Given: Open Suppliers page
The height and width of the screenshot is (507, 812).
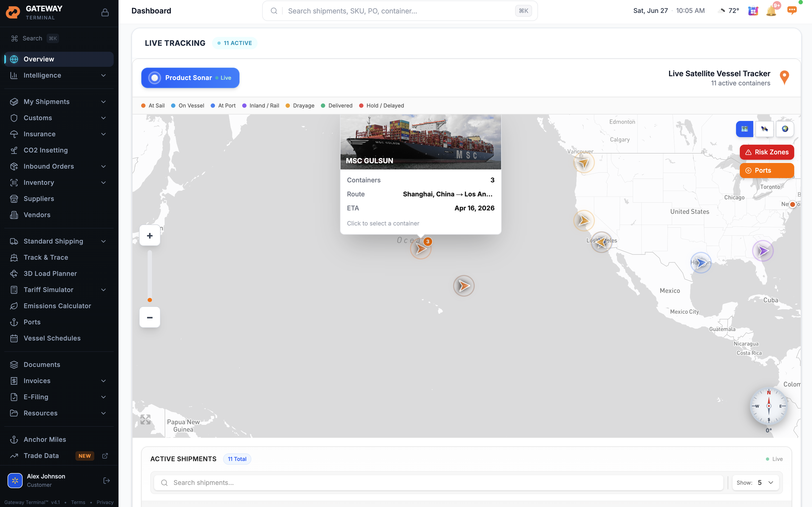Looking at the screenshot, I should click(x=59, y=199).
